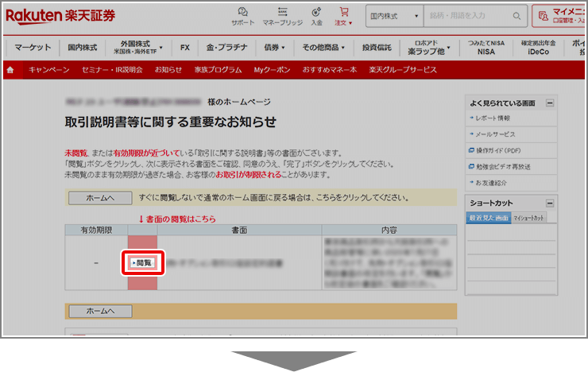Open the キャンペーン link
Image resolution: width=588 pixels, height=372 pixels.
49,70
